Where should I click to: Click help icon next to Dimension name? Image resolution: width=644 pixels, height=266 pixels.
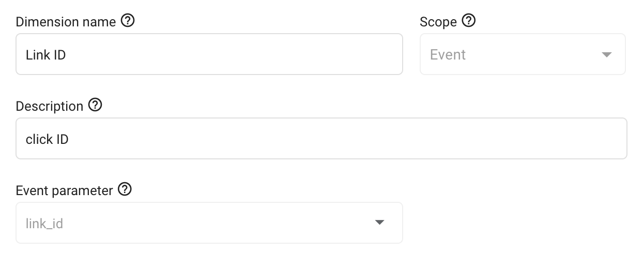coord(128,21)
